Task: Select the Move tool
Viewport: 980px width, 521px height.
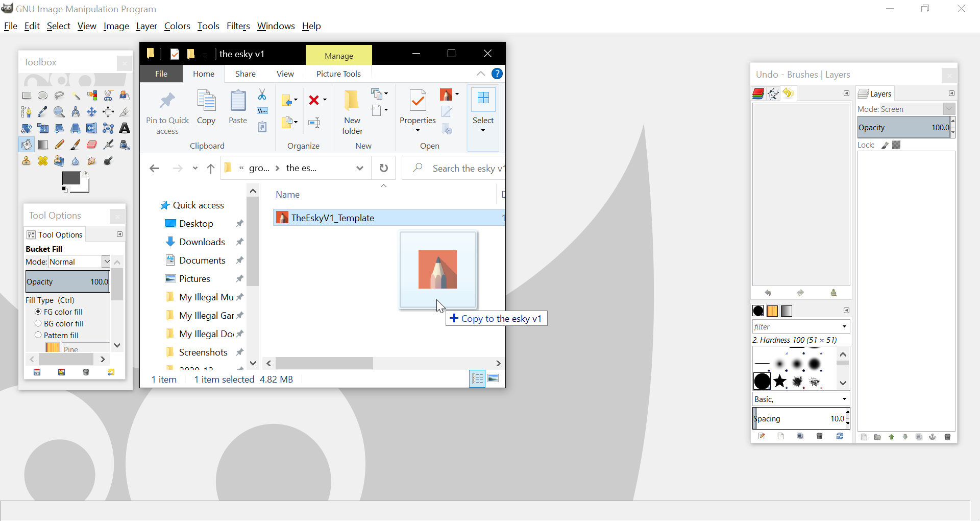Action: [x=92, y=112]
